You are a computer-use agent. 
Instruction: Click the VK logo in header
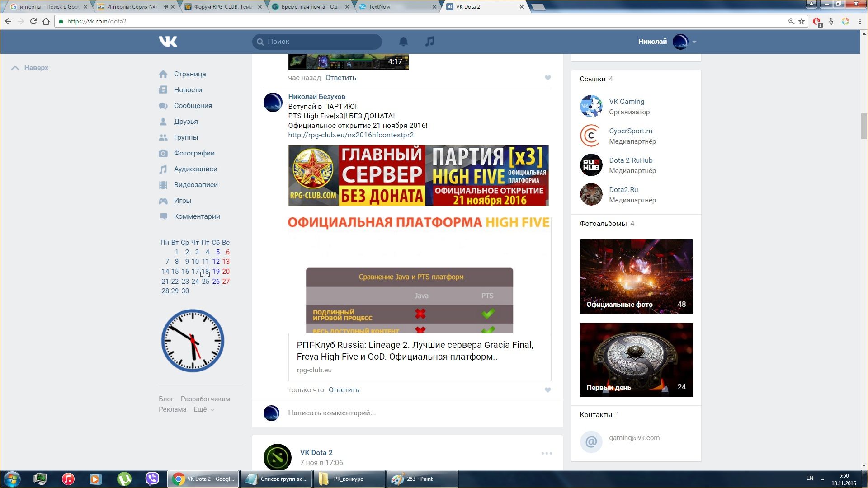coord(168,42)
